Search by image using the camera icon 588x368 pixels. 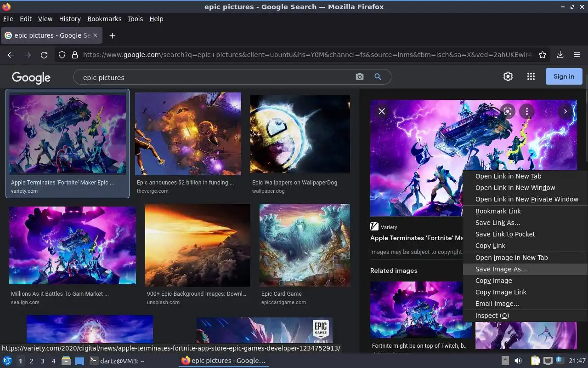pos(360,77)
